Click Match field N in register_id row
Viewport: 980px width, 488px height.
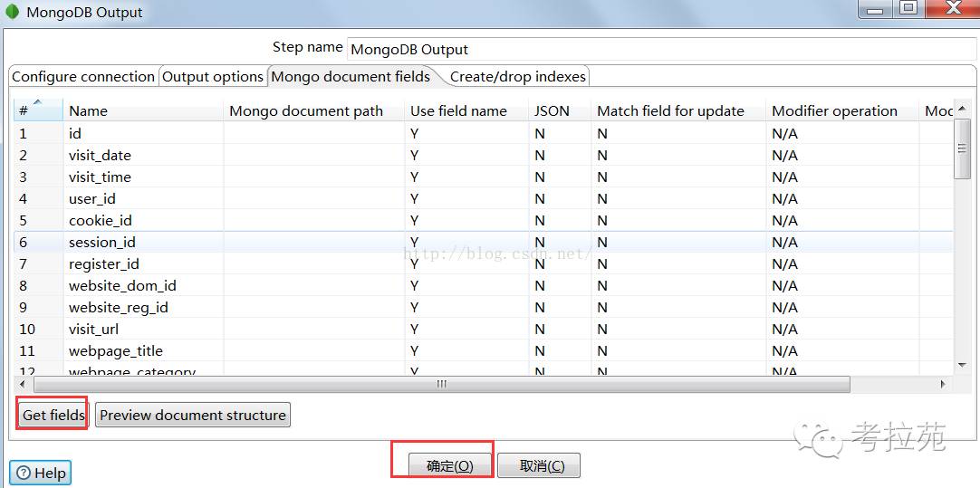click(678, 263)
